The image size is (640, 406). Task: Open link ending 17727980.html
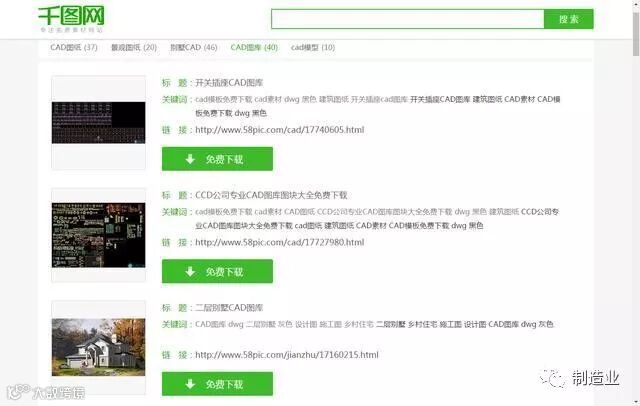[280, 242]
